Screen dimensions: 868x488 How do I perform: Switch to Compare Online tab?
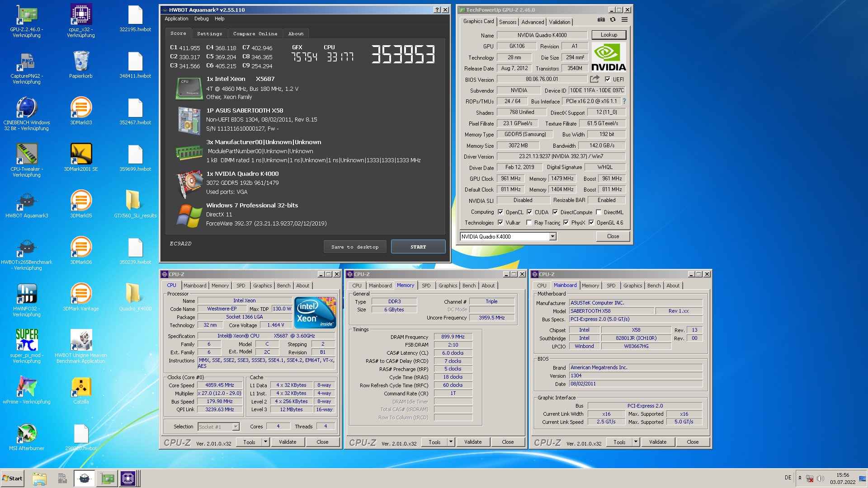[255, 33]
